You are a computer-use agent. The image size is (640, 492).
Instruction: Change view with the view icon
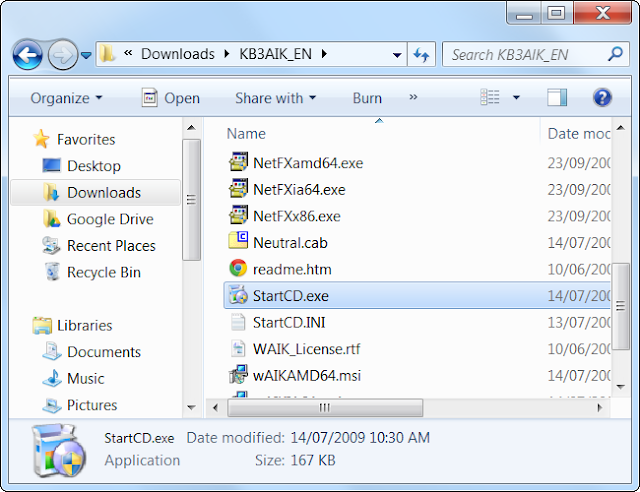click(x=490, y=97)
